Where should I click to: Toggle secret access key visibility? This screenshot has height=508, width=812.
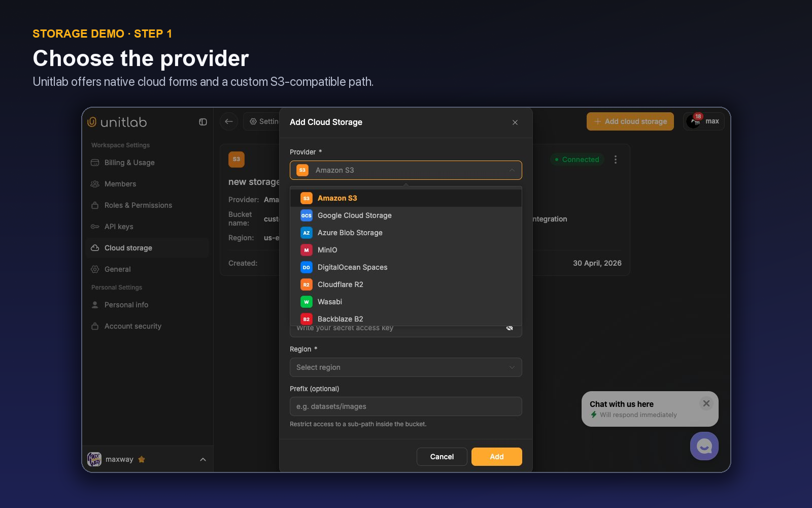click(x=510, y=328)
